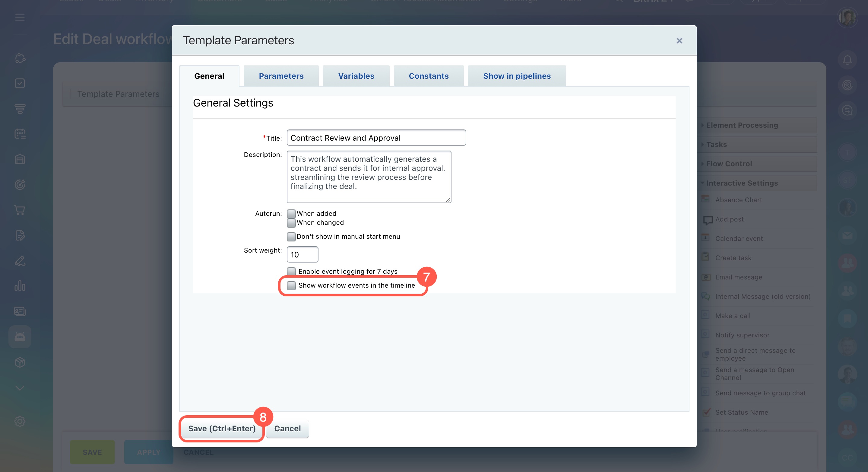Open the Show in pipelines tab
The width and height of the screenshot is (868, 472).
[x=517, y=76]
